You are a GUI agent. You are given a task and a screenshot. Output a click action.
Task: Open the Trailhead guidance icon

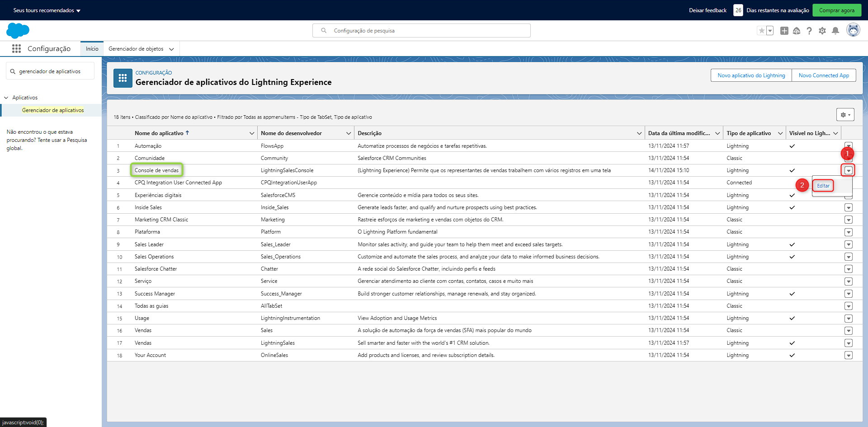coord(797,31)
